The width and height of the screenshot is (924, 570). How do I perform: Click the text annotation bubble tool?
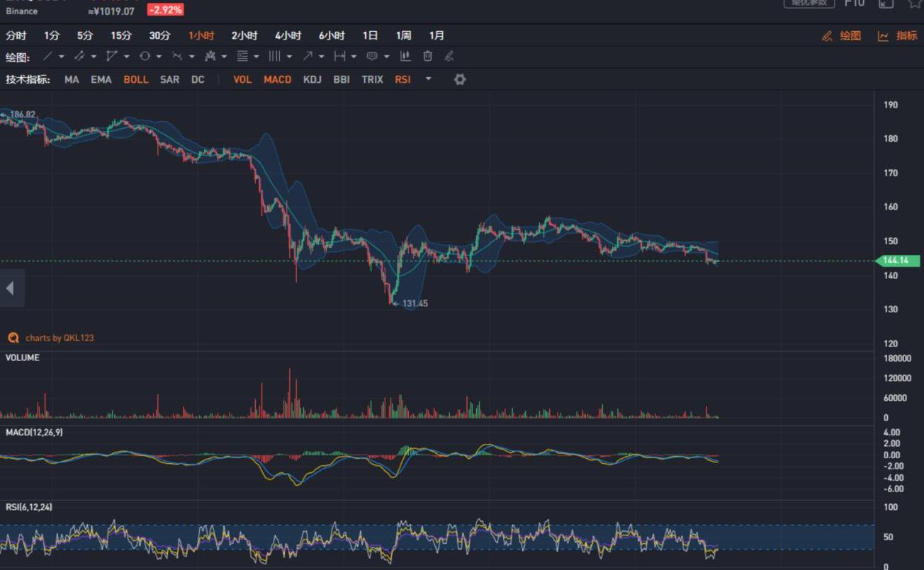(371, 57)
